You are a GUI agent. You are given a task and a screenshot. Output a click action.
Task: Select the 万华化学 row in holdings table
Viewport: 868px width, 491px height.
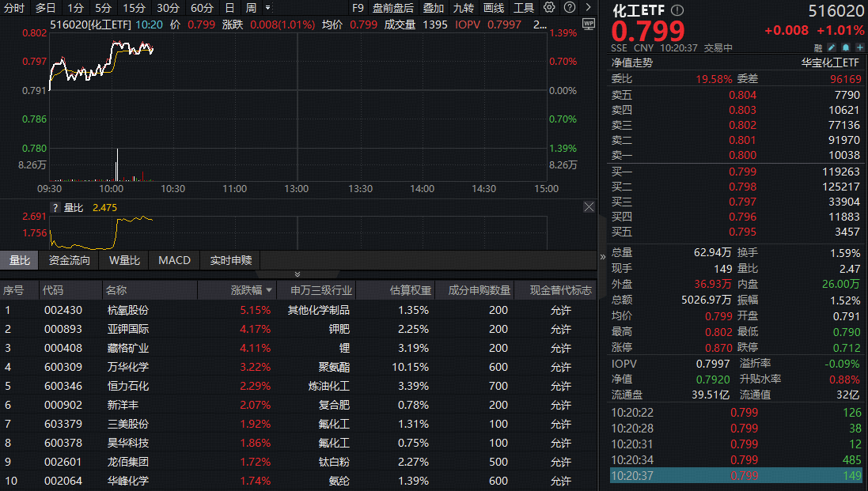tap(128, 367)
